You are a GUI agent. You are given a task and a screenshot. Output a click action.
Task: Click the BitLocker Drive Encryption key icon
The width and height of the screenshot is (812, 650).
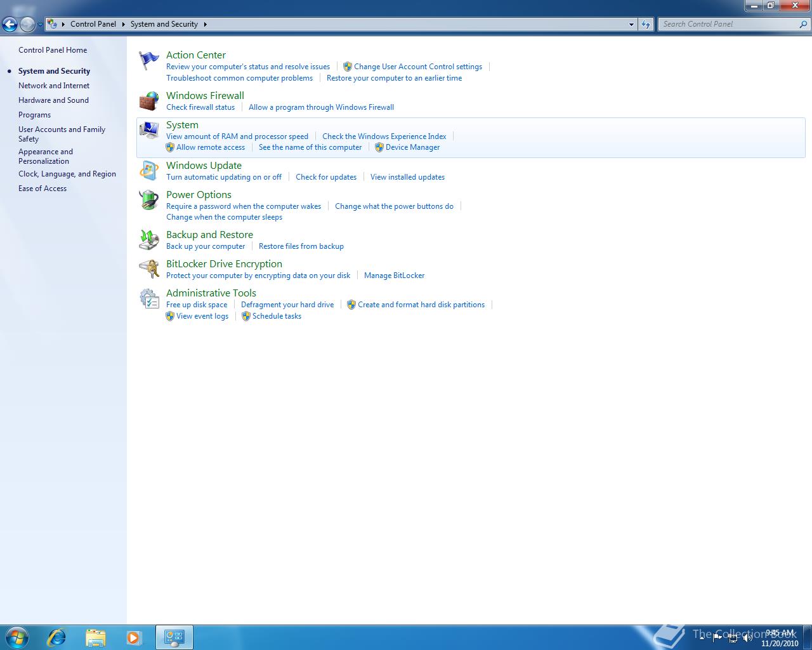tap(149, 269)
